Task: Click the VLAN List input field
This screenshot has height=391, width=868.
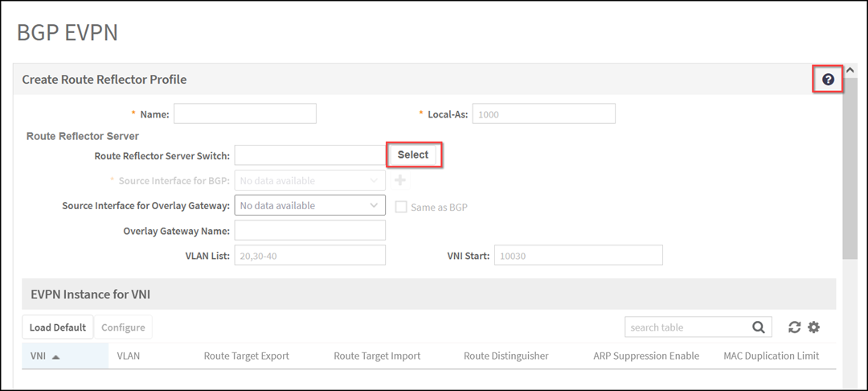Action: click(x=310, y=255)
